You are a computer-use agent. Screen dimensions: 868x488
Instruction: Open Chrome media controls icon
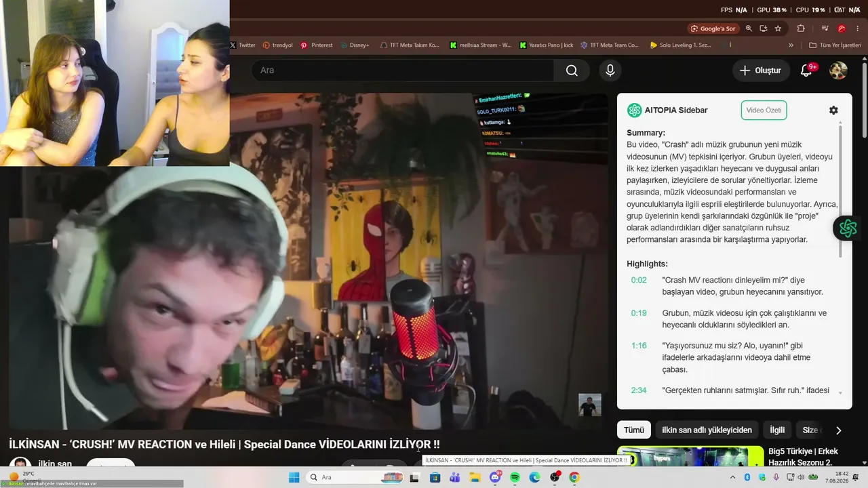pos(825,28)
